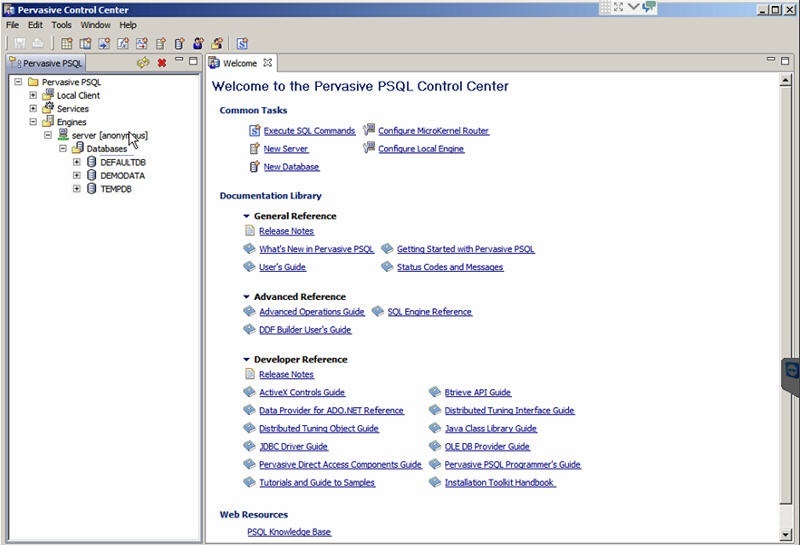Open the Help menu

click(x=128, y=25)
